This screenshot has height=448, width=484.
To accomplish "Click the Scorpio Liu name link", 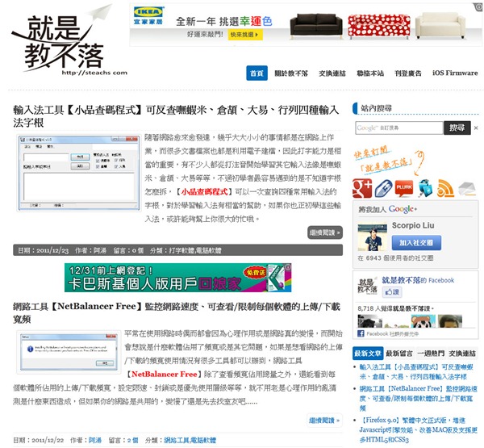I will pyautogui.click(x=413, y=225).
